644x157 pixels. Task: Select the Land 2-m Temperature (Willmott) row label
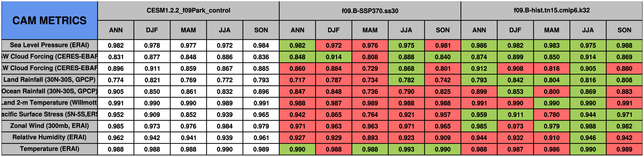[x=49, y=103]
